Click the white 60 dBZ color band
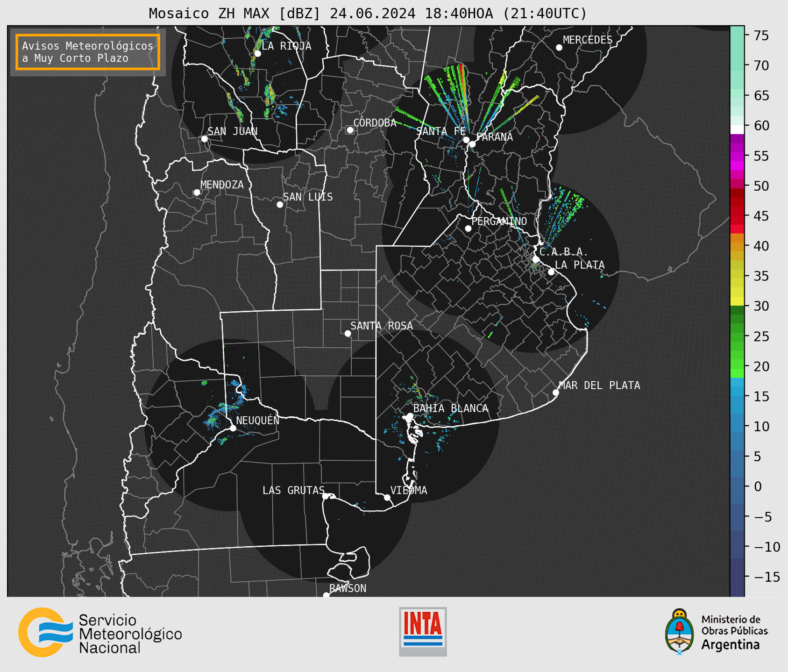The image size is (788, 672). (737, 129)
